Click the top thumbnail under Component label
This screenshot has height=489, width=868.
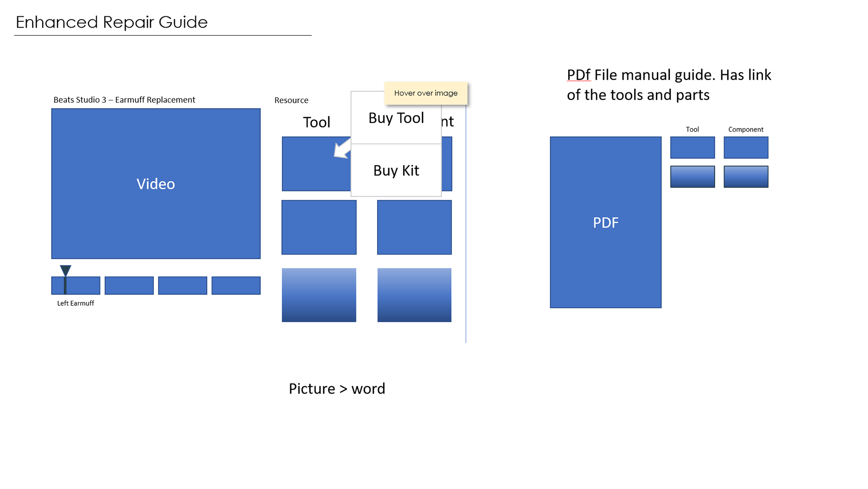(x=745, y=147)
